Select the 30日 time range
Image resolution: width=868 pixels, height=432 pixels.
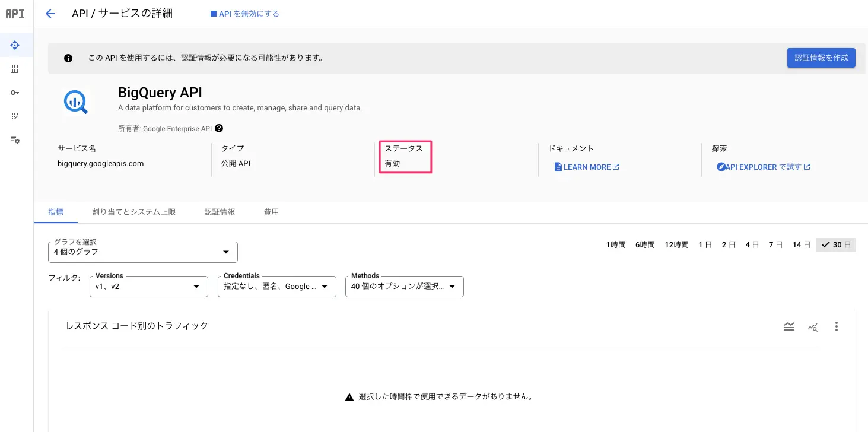click(836, 245)
